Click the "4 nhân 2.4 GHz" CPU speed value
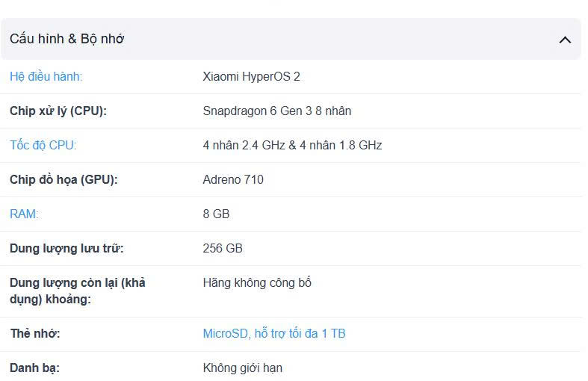Image resolution: width=588 pixels, height=381 pixels. click(x=244, y=145)
